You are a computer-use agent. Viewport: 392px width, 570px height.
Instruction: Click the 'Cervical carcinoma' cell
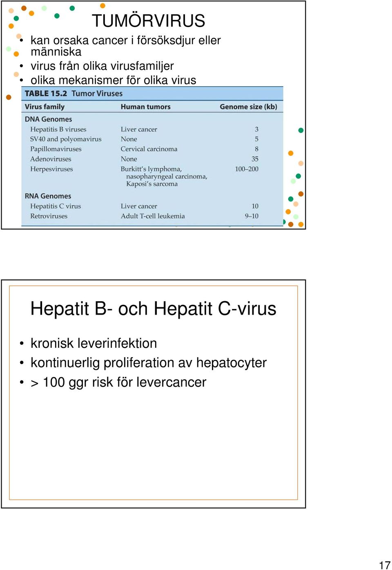pos(149,149)
